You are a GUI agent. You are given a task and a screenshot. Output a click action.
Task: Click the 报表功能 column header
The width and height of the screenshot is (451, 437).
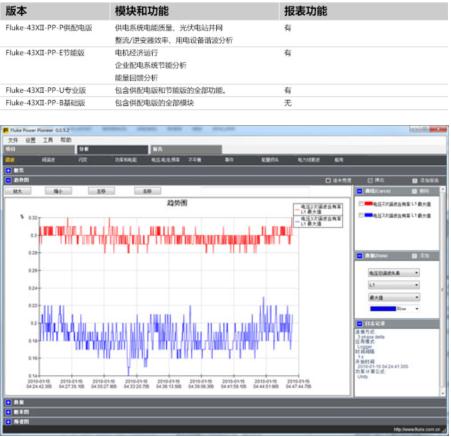point(305,11)
